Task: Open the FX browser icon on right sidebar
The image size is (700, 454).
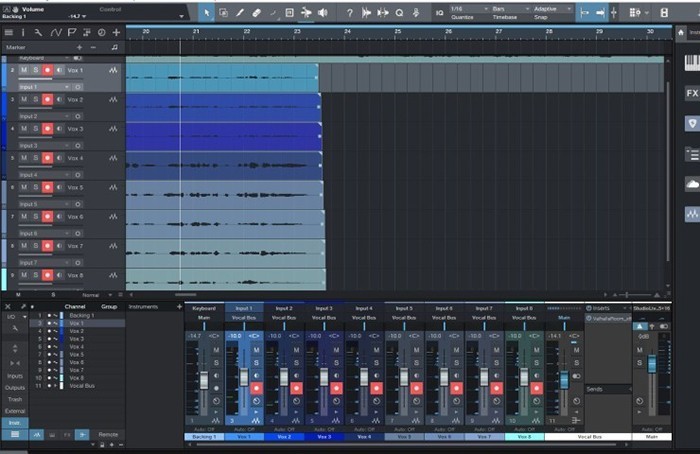Action: 692,93
